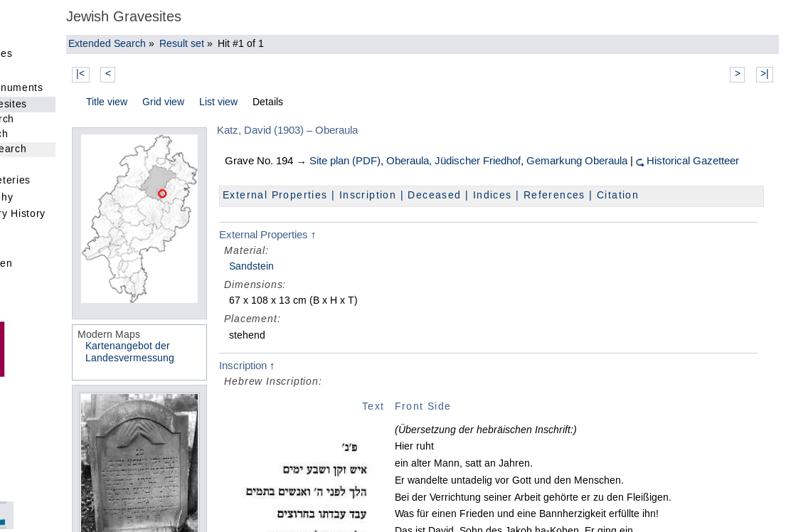Open the gravestone photo thumbnail
Viewport: 786px width, 532px height.
coord(139,462)
